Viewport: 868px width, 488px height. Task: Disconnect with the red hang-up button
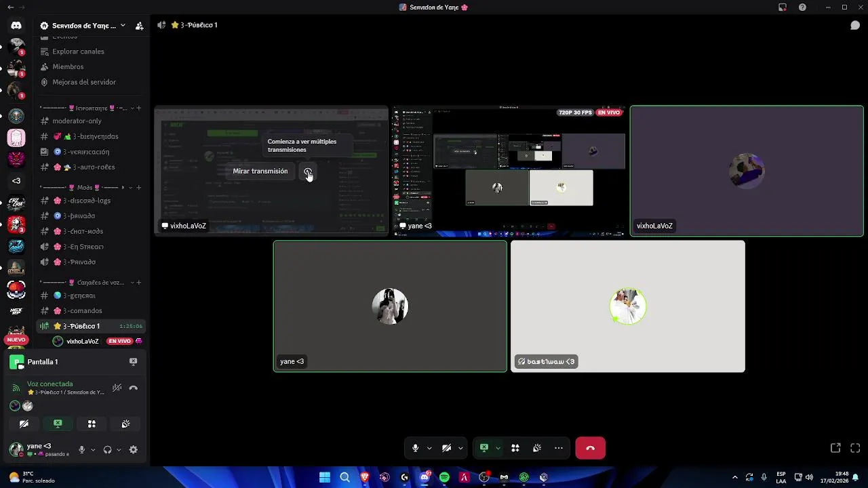coord(590,448)
